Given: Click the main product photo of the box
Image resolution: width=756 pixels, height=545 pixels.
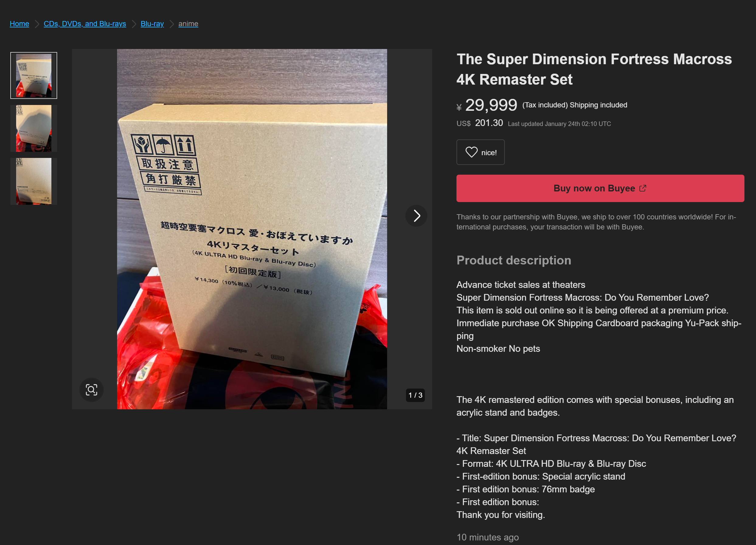Looking at the screenshot, I should click(x=252, y=229).
